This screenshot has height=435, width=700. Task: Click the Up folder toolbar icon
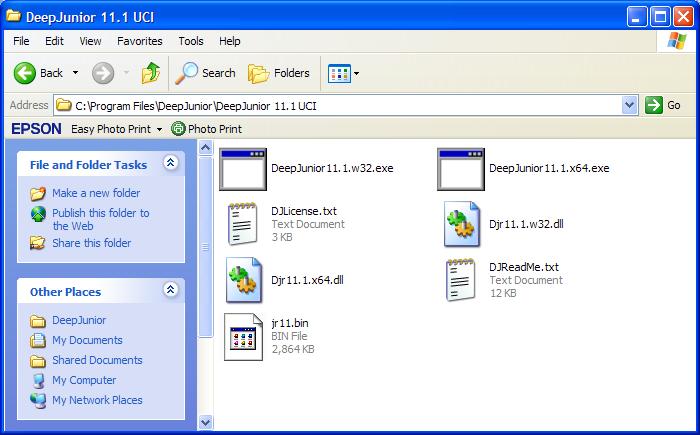(151, 73)
